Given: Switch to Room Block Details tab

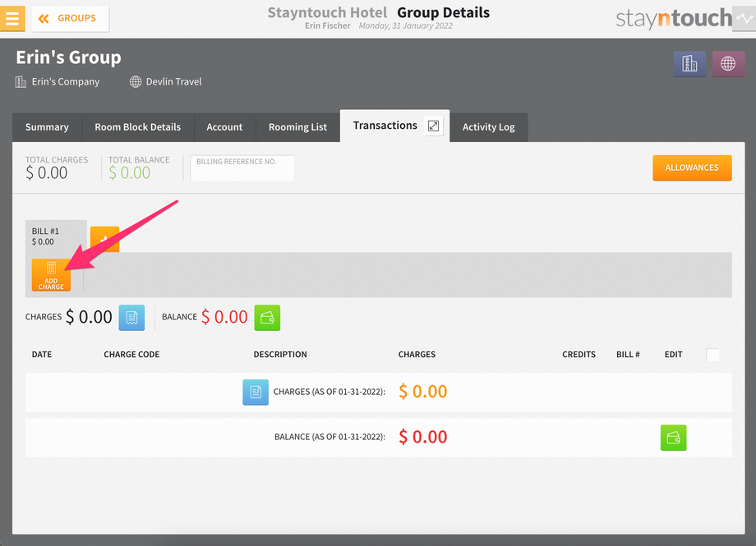Looking at the screenshot, I should (138, 127).
